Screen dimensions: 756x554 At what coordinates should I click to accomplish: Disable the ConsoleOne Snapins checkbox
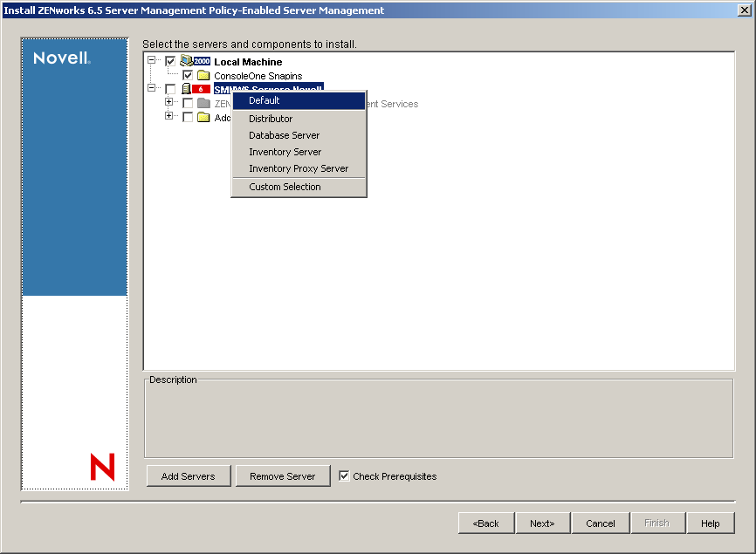click(187, 75)
